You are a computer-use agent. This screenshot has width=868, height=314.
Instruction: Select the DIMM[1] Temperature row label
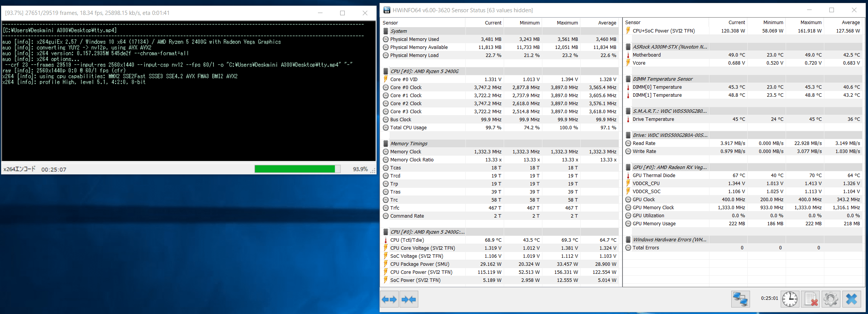click(x=657, y=95)
